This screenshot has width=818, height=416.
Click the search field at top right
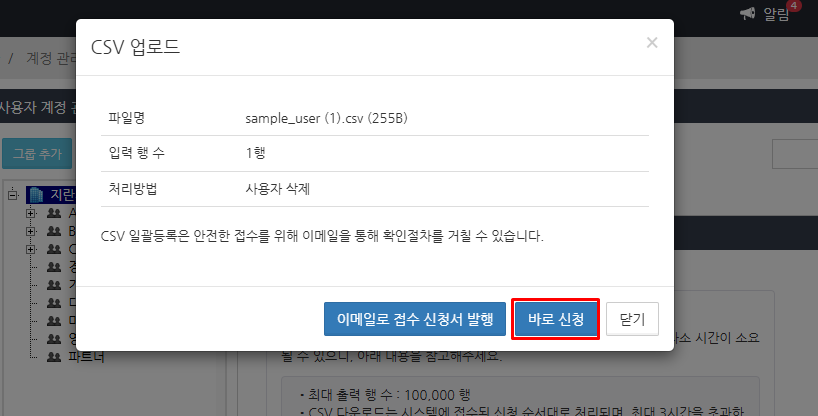[x=795, y=154]
